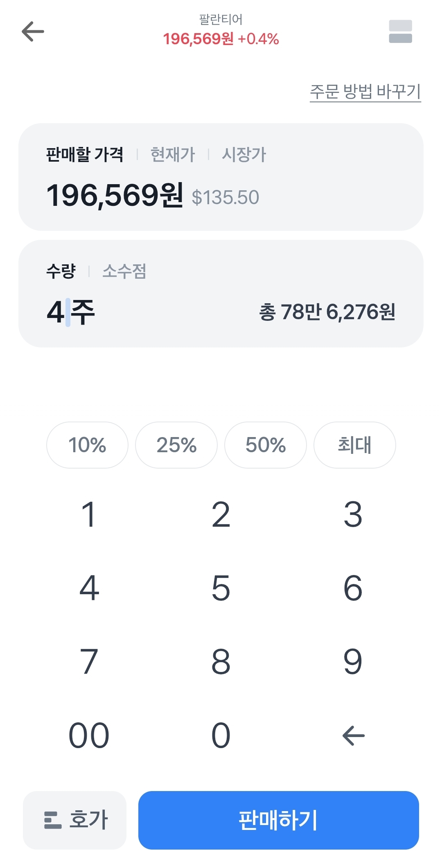Switch price mode to 현재가
The image size is (442, 868).
click(173, 155)
